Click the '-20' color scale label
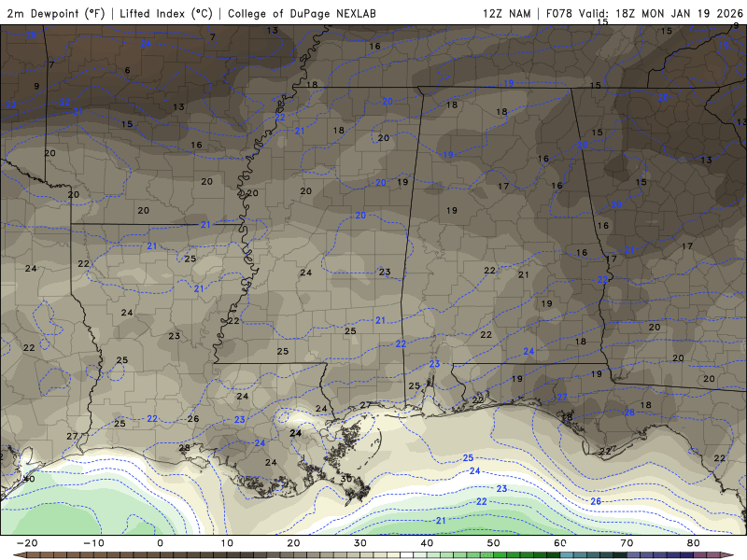 point(27,543)
